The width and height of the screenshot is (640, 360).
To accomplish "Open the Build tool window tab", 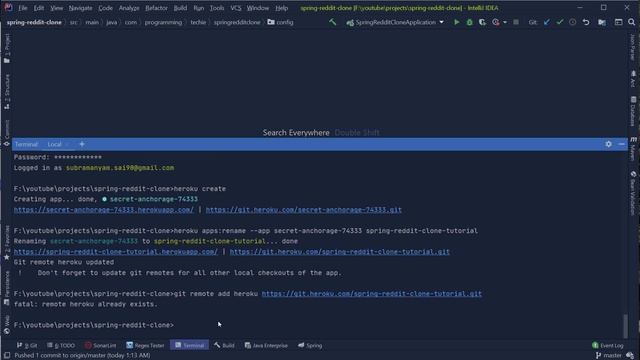I will pyautogui.click(x=224, y=345).
